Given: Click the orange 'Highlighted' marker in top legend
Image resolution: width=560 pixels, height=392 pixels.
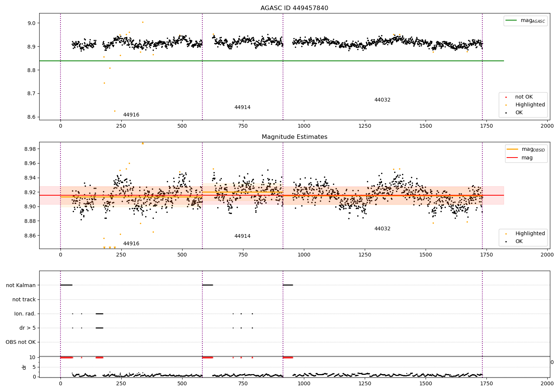Looking at the screenshot, I should 506,105.
